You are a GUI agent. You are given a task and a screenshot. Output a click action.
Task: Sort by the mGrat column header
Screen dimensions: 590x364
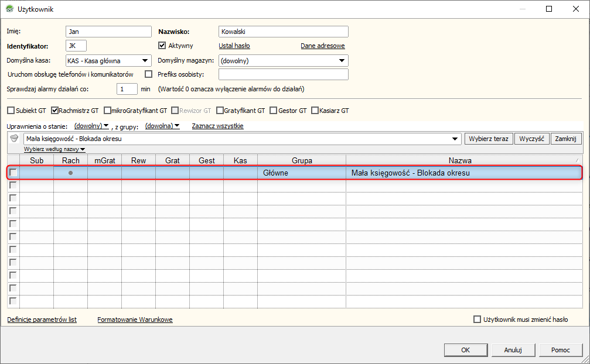pyautogui.click(x=105, y=160)
